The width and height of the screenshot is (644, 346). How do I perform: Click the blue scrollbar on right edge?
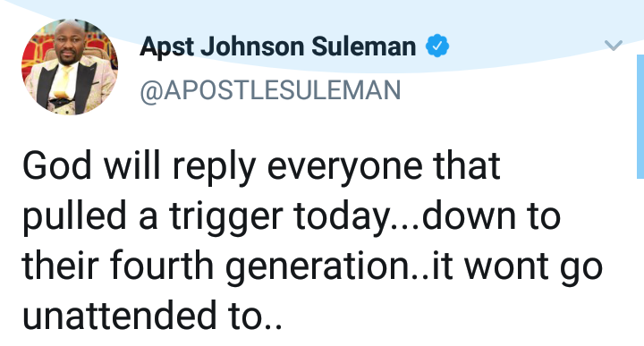coord(640,116)
